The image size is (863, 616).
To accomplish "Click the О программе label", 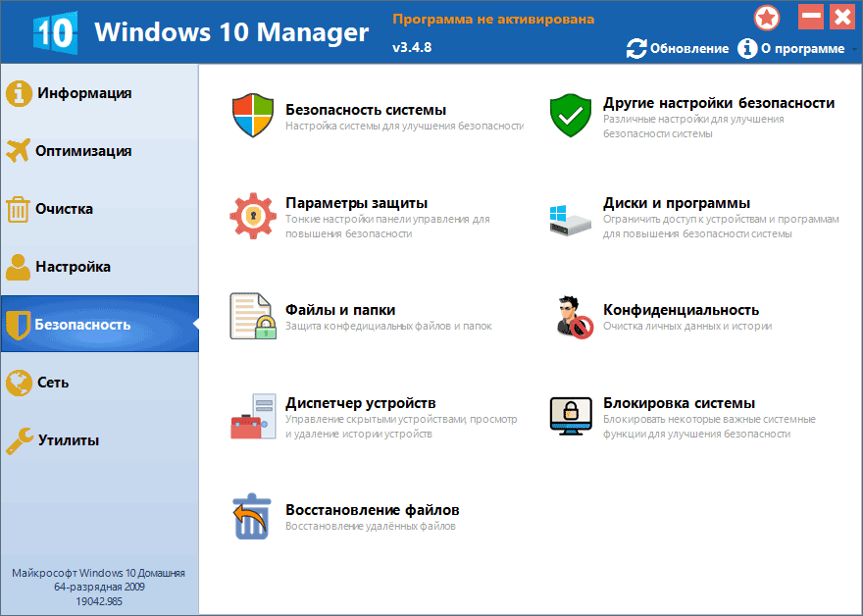I will point(802,48).
